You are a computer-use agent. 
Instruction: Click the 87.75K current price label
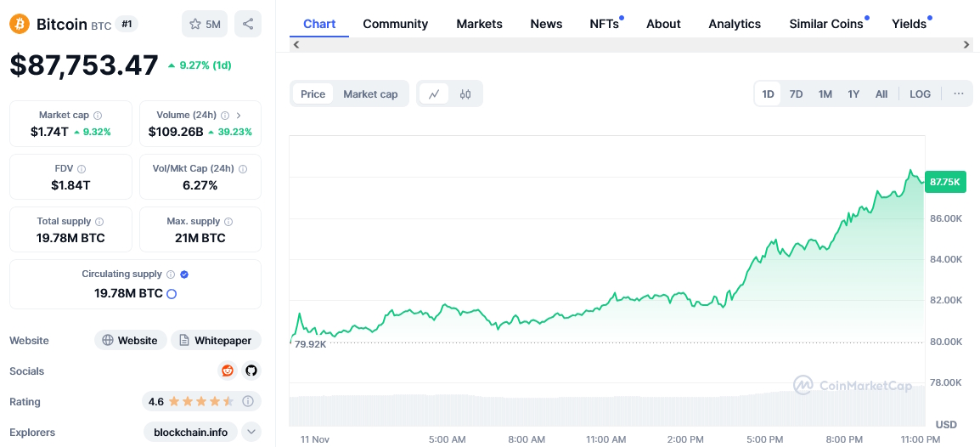coord(945,182)
